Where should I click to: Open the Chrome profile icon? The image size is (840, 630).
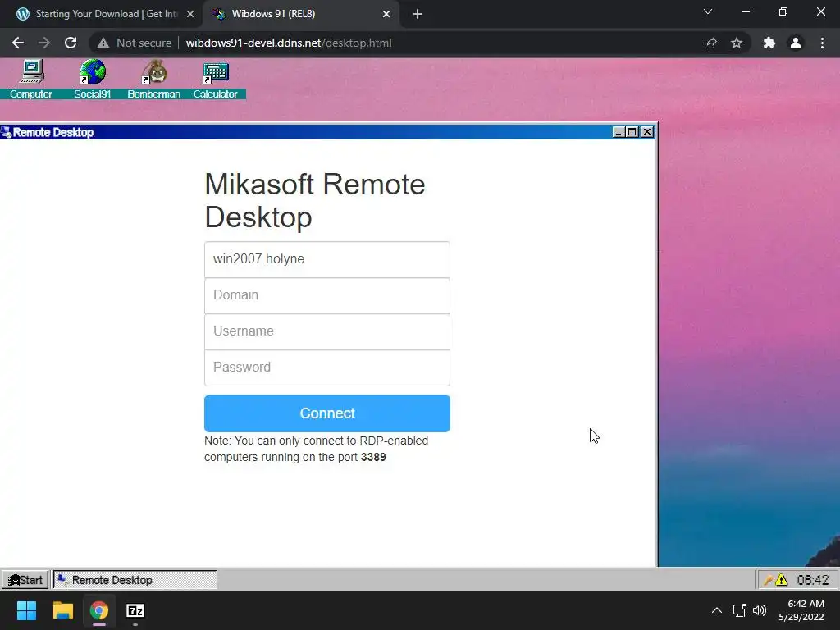tap(796, 43)
